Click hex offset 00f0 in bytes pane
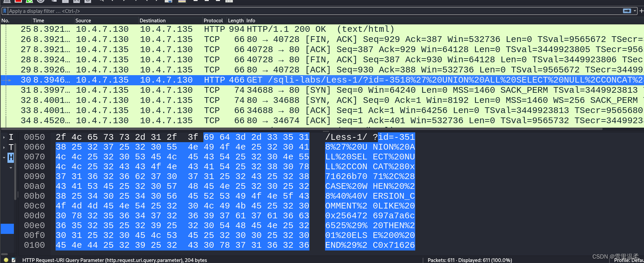The height and width of the screenshot is (263, 644). (35, 235)
